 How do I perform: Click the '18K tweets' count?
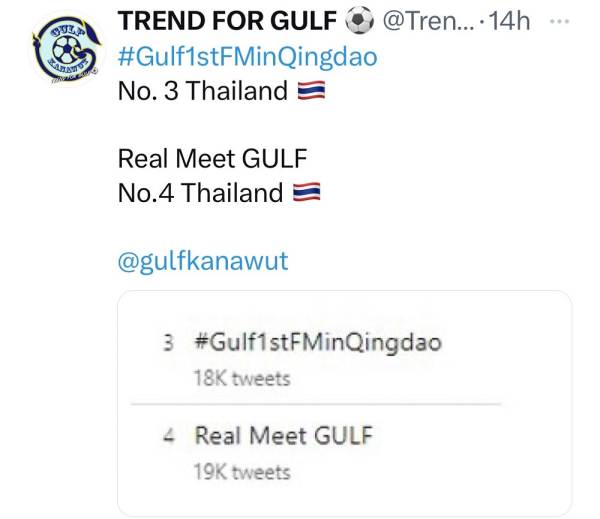242,378
